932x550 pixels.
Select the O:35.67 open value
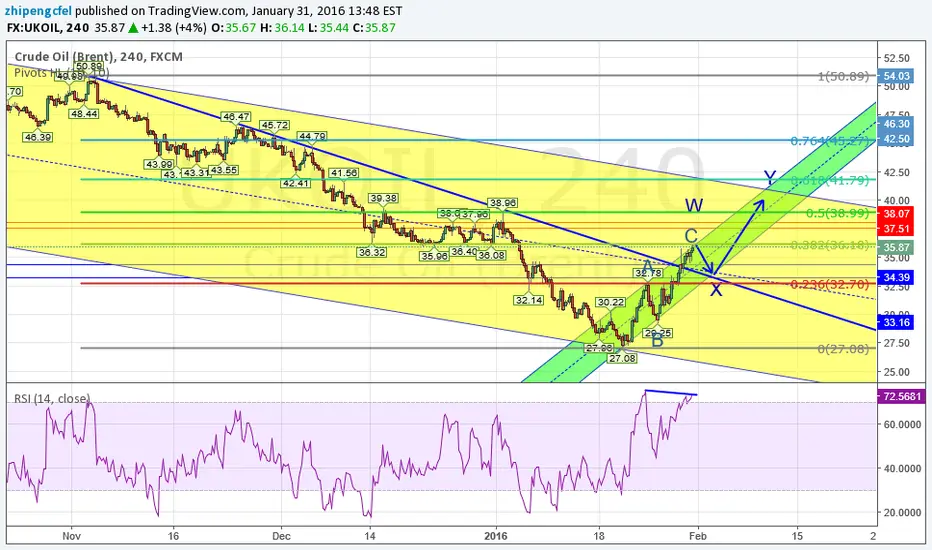234,27
